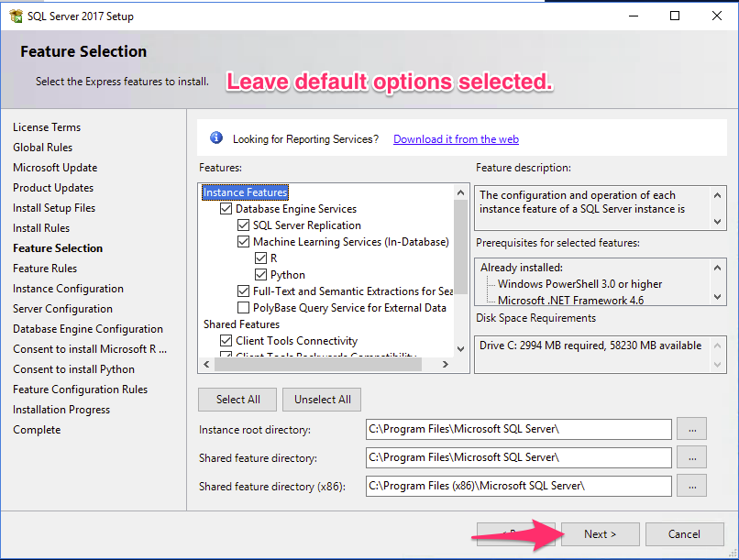Click the Product Updates step
739x560 pixels.
point(53,188)
